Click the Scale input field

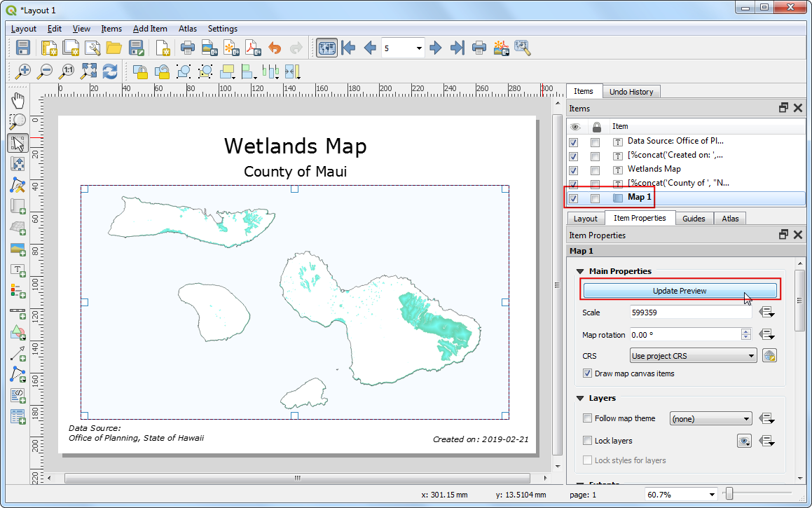pos(690,313)
